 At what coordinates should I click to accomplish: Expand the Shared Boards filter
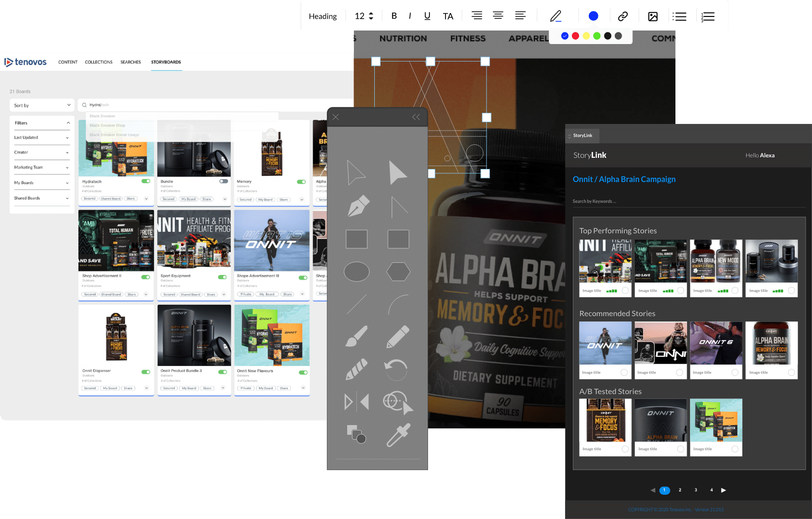point(42,198)
